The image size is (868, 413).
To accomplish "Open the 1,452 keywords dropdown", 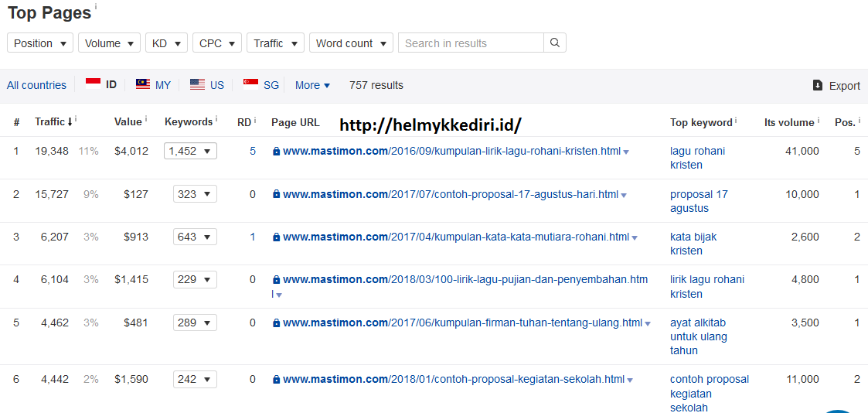I will 190,151.
